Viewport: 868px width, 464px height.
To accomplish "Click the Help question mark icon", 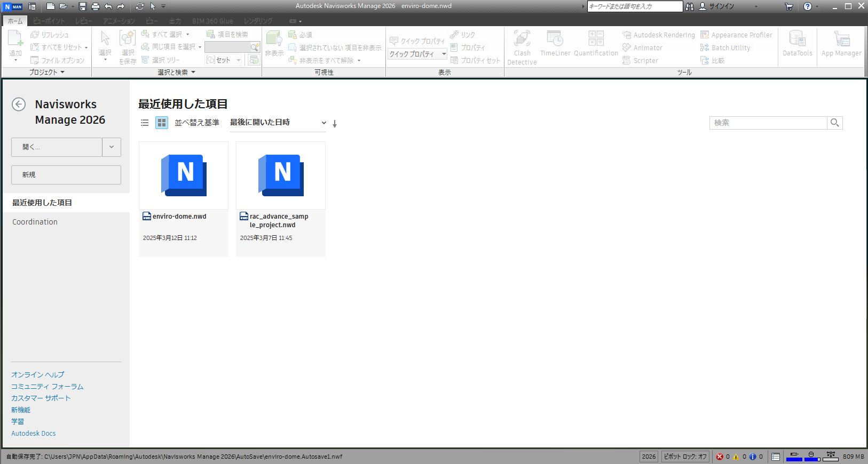I will coord(808,6).
